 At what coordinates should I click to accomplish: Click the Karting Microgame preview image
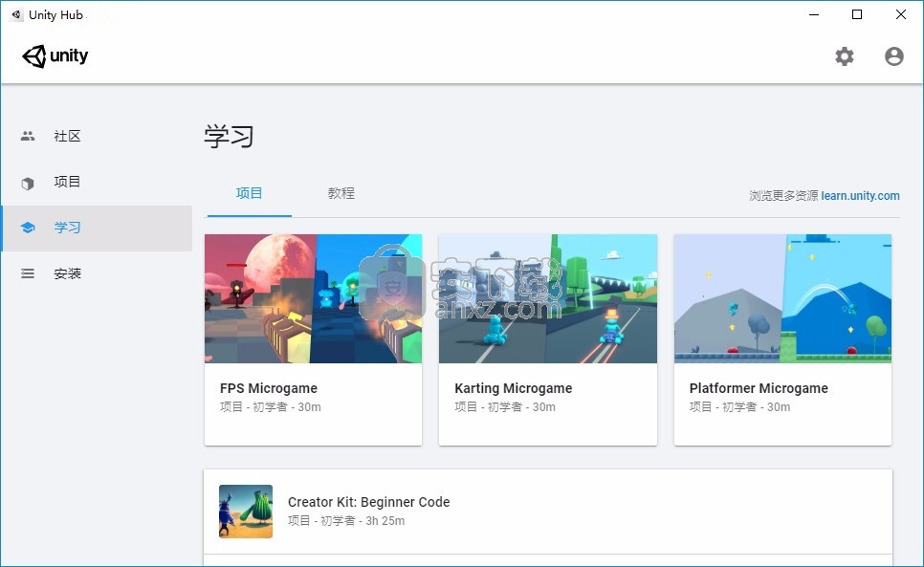pyautogui.click(x=547, y=298)
